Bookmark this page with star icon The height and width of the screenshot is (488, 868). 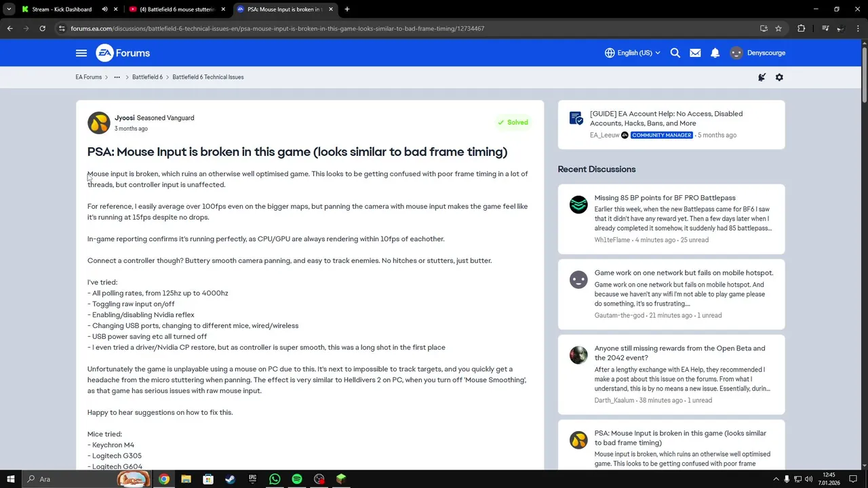point(778,28)
